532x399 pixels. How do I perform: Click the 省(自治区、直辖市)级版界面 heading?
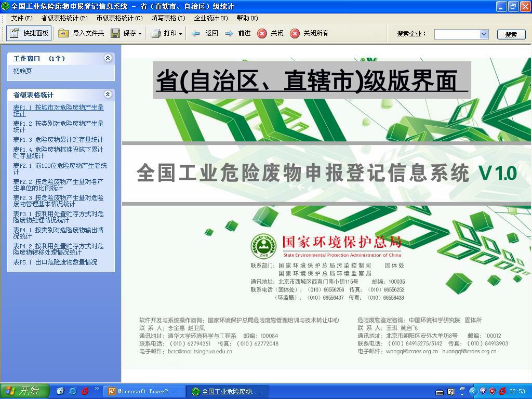tap(312, 81)
